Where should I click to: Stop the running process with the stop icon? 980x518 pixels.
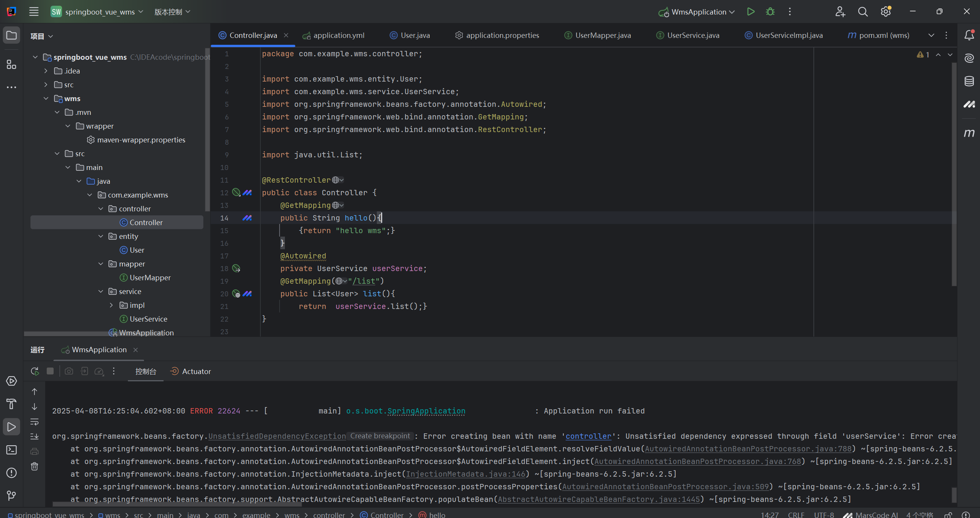(x=50, y=371)
